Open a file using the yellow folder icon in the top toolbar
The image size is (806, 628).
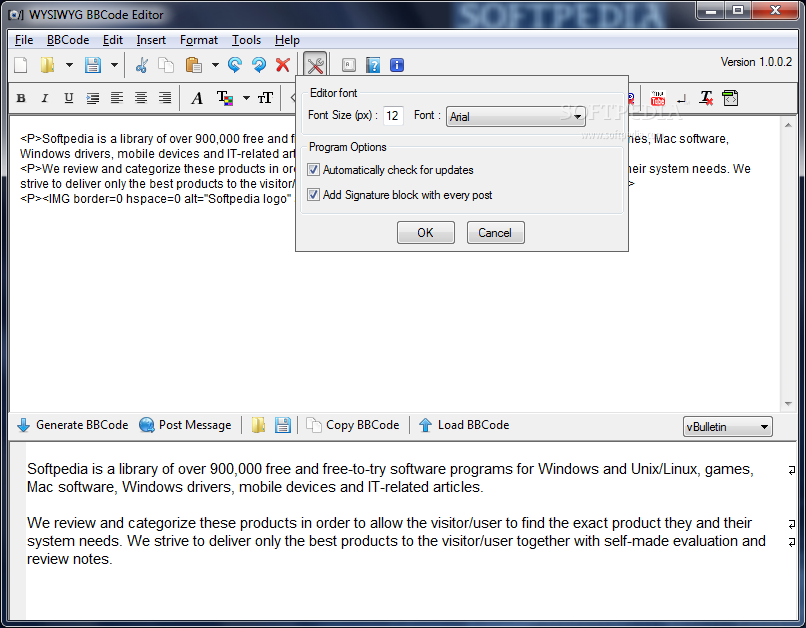point(47,65)
